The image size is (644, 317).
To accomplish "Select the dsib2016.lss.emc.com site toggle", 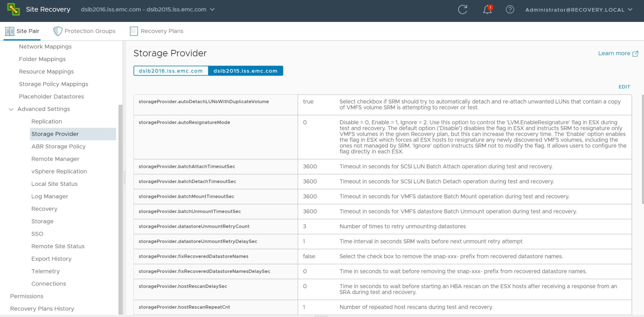I will pos(171,71).
